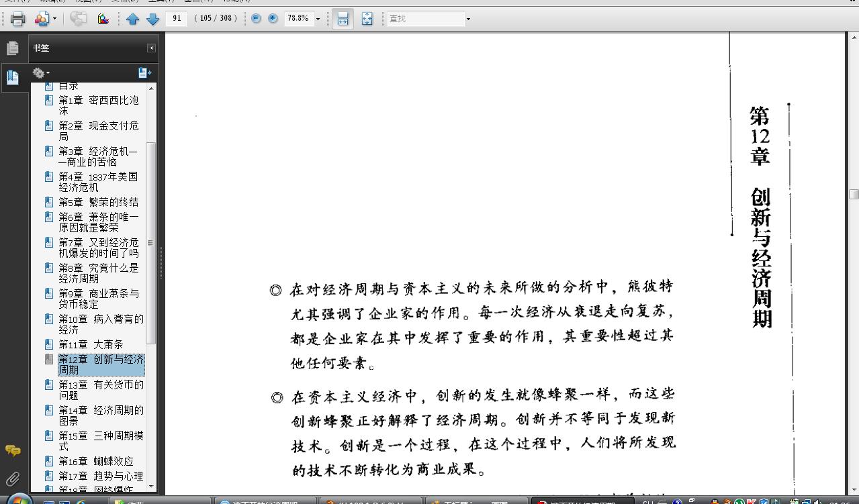
Task: Click the vertical chapter title 创新与经济周期
Action: [x=761, y=258]
